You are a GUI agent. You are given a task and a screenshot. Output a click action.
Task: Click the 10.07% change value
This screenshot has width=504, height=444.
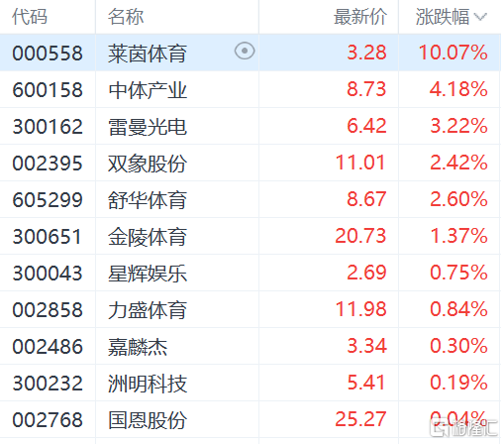pos(454,53)
